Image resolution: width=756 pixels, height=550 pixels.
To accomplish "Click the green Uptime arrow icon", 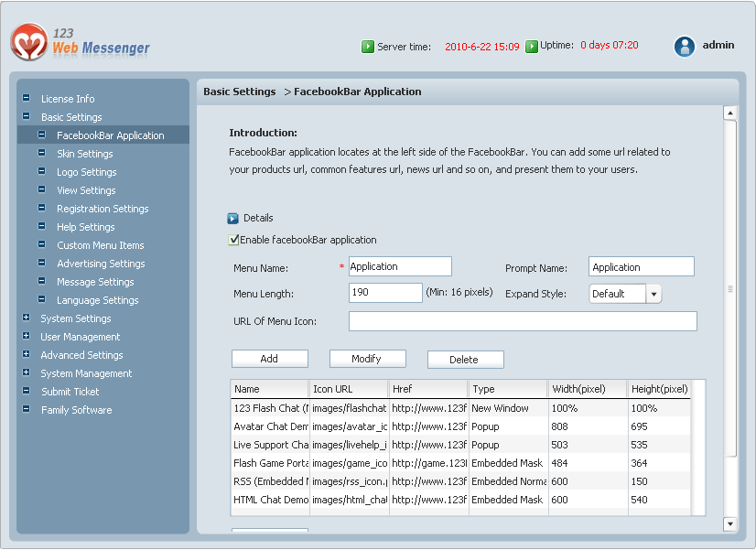I will pos(531,46).
